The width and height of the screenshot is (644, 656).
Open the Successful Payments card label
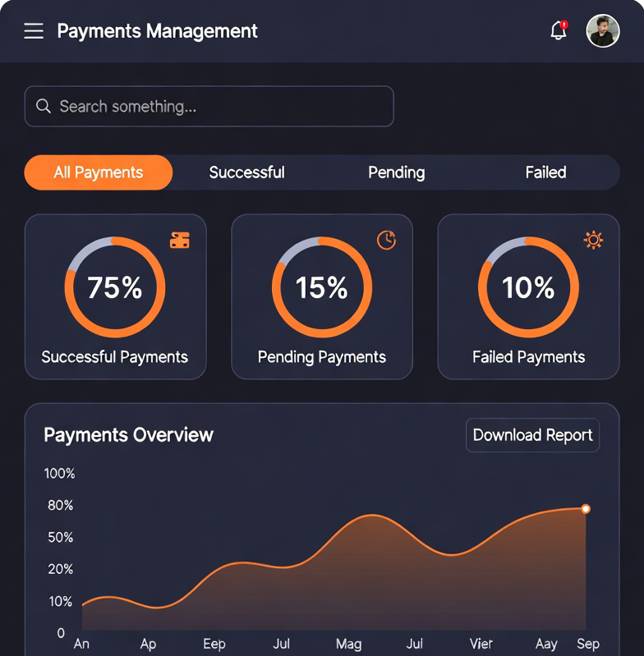tap(115, 357)
